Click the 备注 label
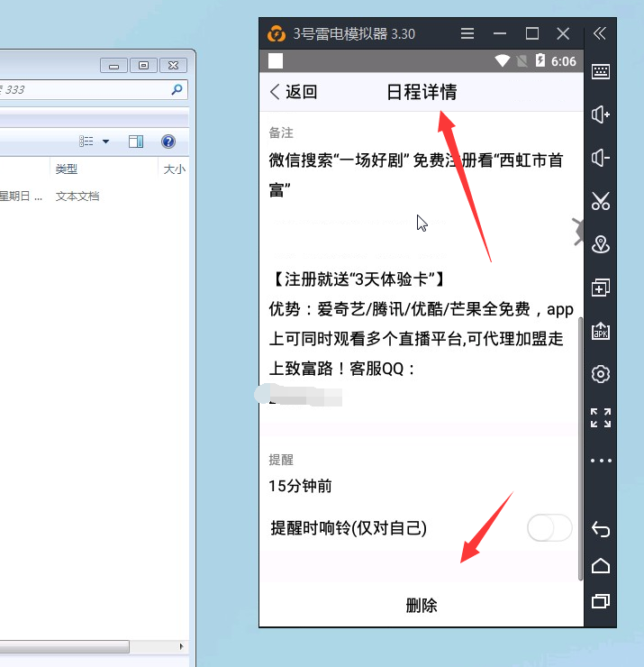The image size is (644, 667). pyautogui.click(x=281, y=132)
